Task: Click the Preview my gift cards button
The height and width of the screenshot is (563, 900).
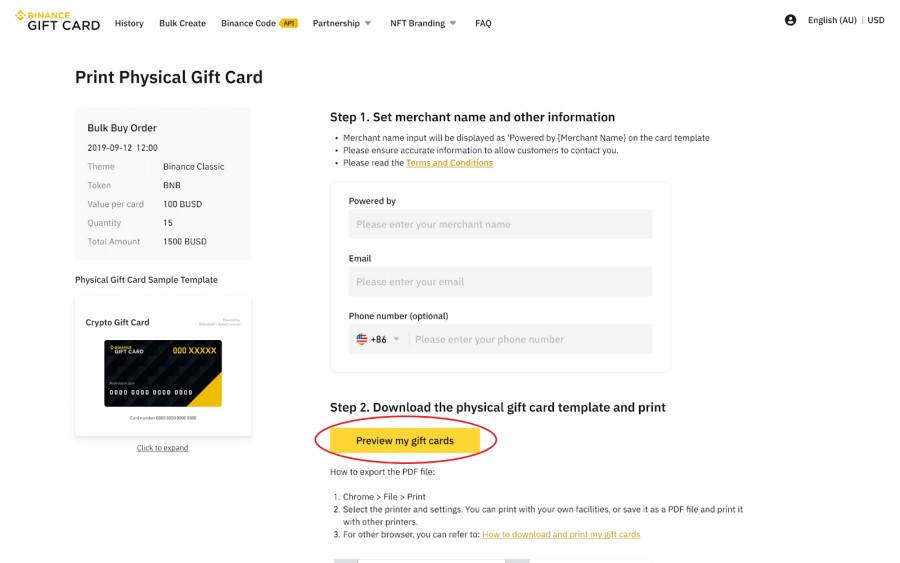Action: [x=405, y=440]
